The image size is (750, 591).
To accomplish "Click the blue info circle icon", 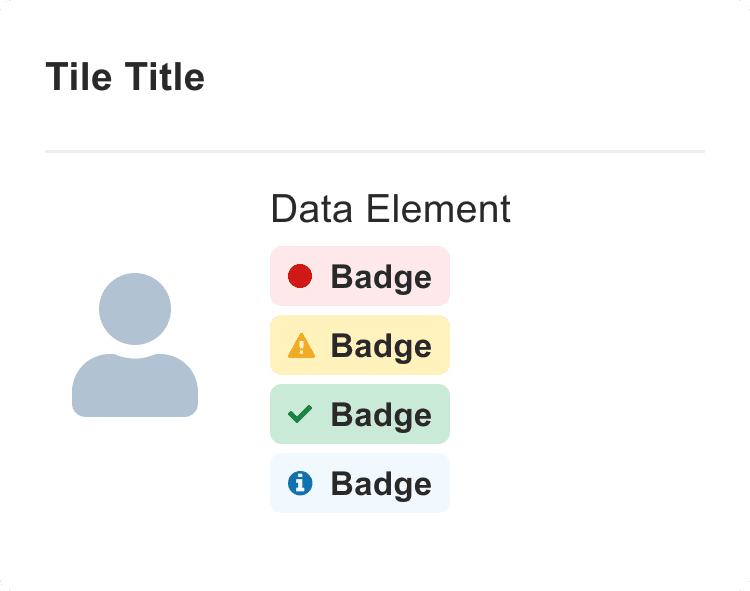I will pyautogui.click(x=300, y=483).
